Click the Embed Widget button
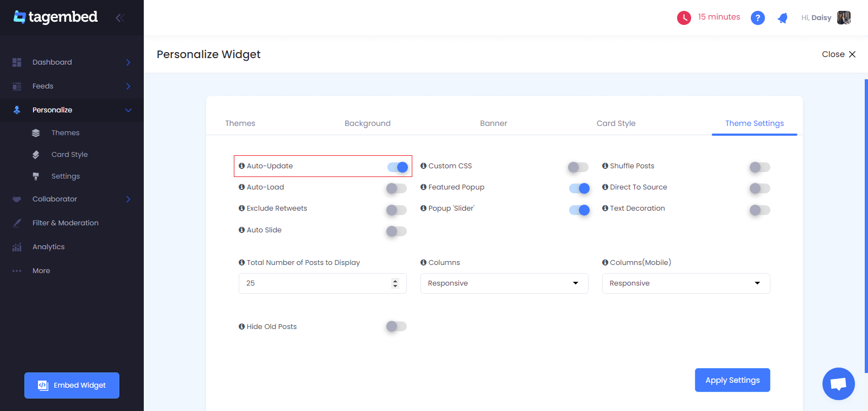The image size is (868, 411). click(x=72, y=385)
